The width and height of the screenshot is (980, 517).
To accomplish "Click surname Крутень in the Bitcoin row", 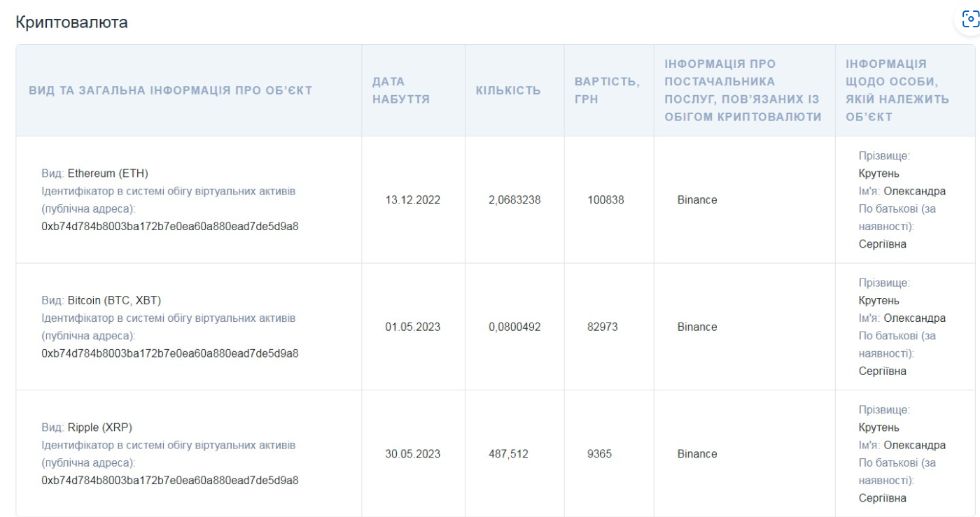I will [879, 300].
